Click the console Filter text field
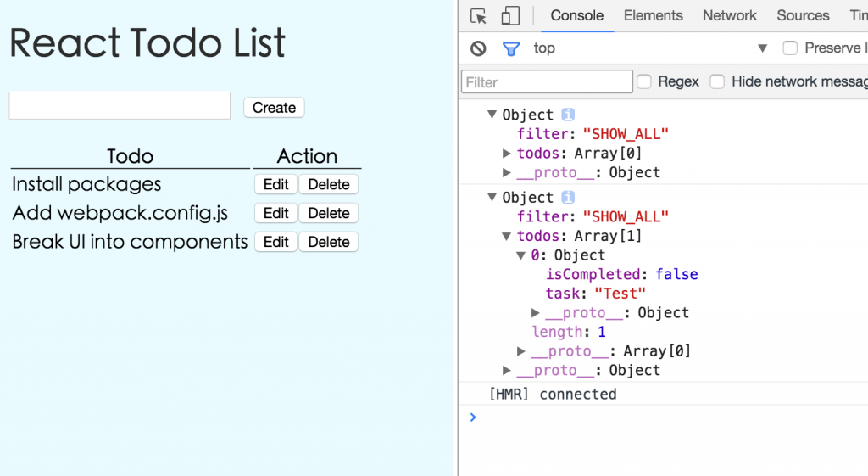Viewport: 868px width, 476px height. pos(547,82)
